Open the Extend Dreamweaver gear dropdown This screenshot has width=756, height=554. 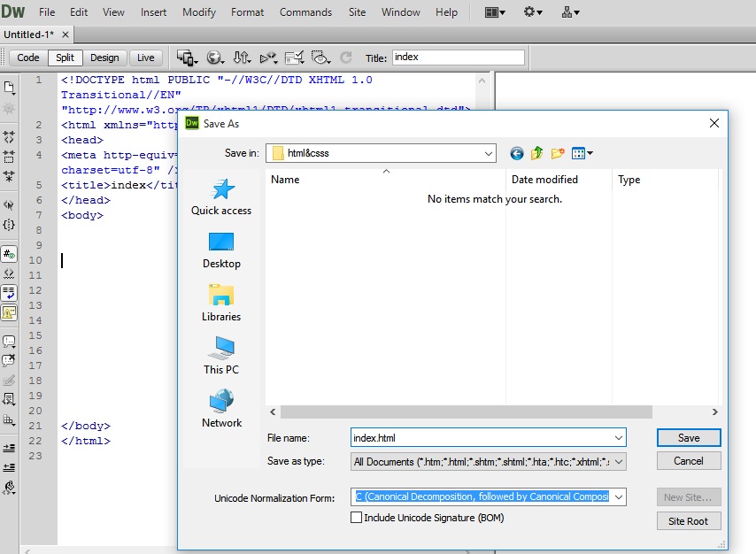pos(533,12)
